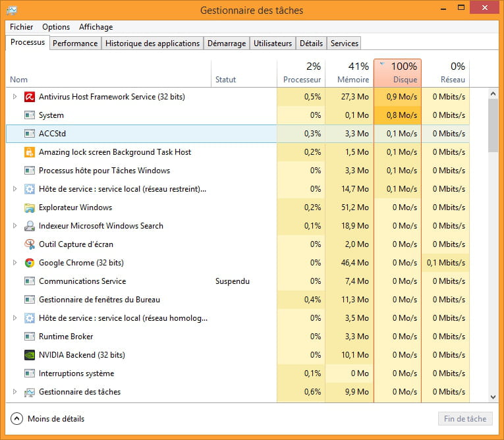The image size is (504, 440).
Task: Select the Processus tab
Action: (x=28, y=42)
